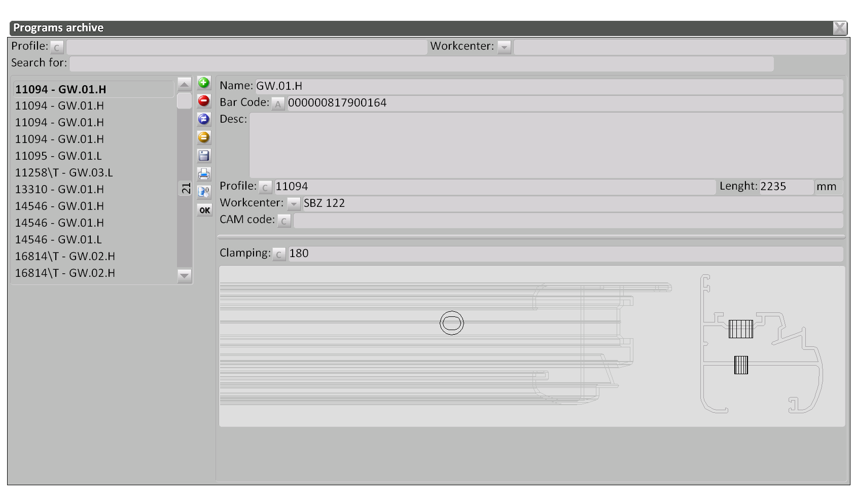Select 11258\T - GW.03.L in the list
Viewport: 854px width, 504px height.
tap(64, 172)
